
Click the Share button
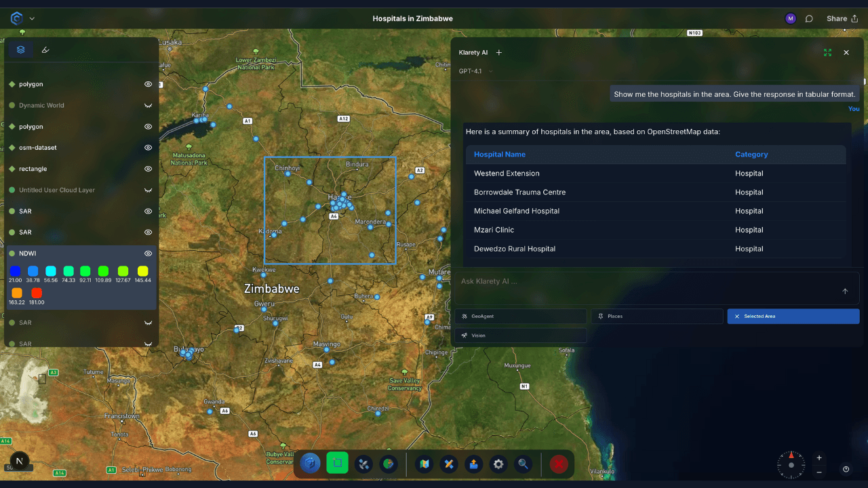point(842,19)
